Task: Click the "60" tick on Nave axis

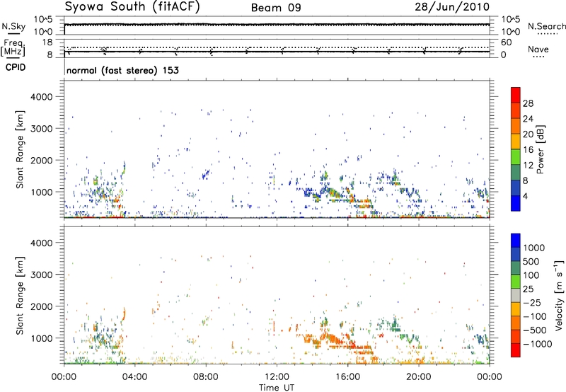Action: [506, 42]
